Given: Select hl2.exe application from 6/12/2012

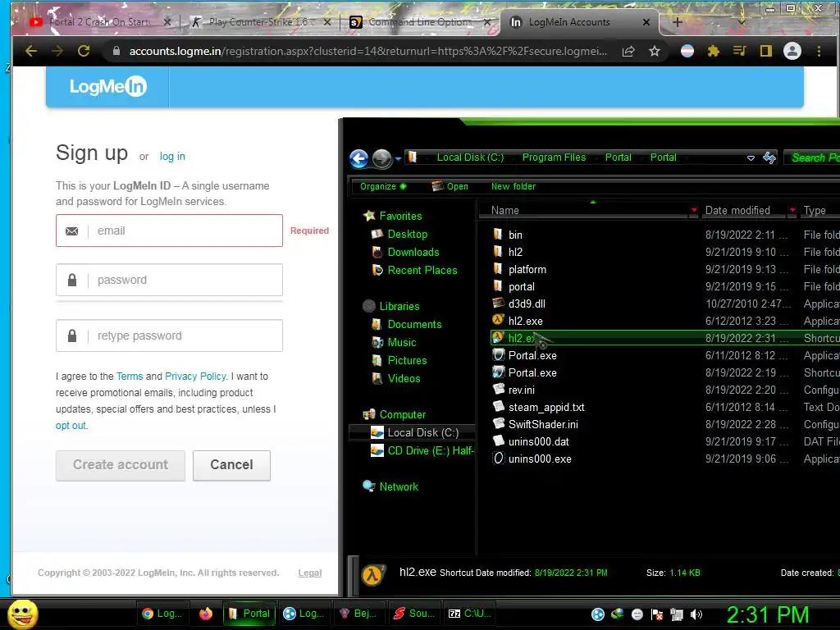Looking at the screenshot, I should 526,321.
